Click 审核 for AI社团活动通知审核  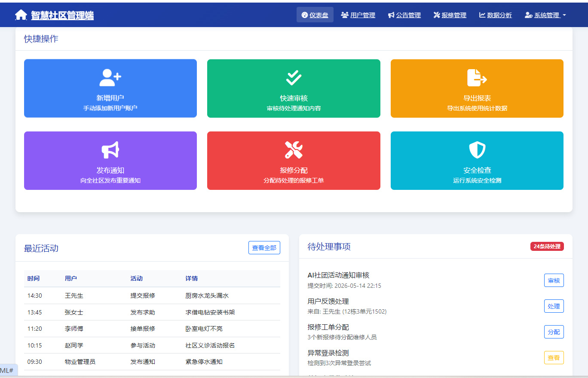[554, 280]
